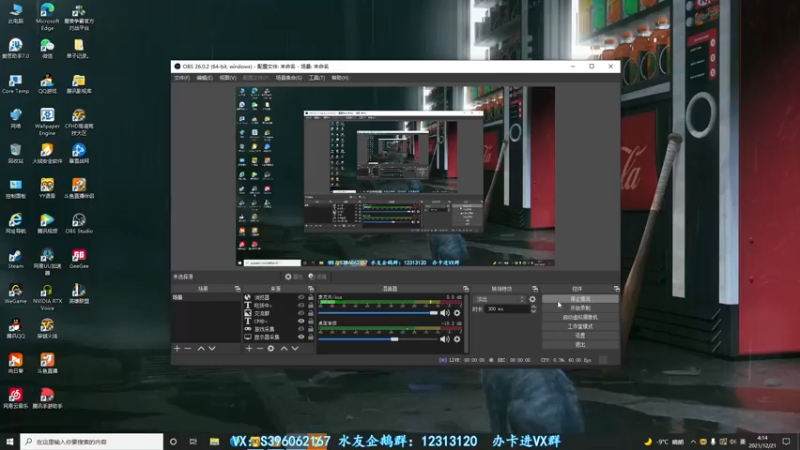Screen dimensions: 800x450
Task: Open source properties gear in sources toolbar
Action: [x=271, y=348]
